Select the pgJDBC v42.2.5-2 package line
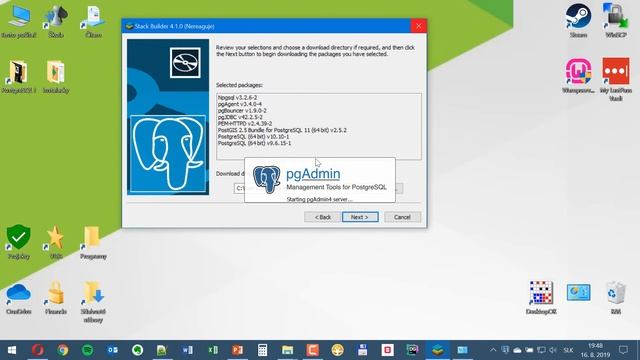This screenshot has height=360, width=640. point(240,117)
